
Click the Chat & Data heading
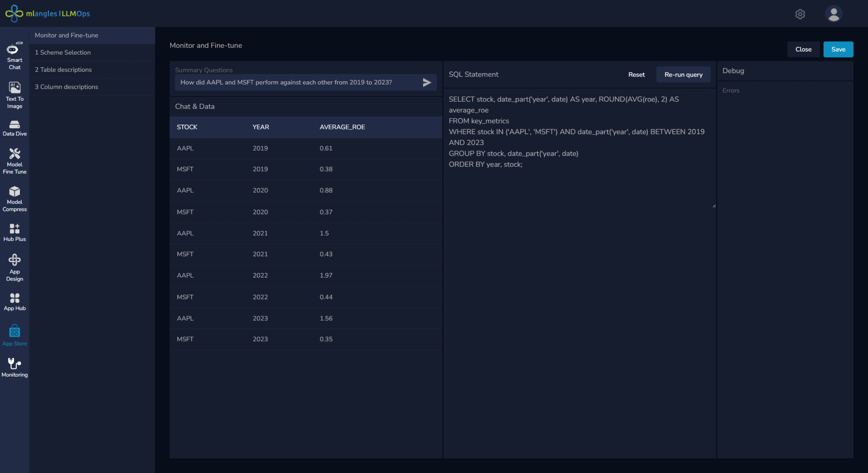[195, 107]
